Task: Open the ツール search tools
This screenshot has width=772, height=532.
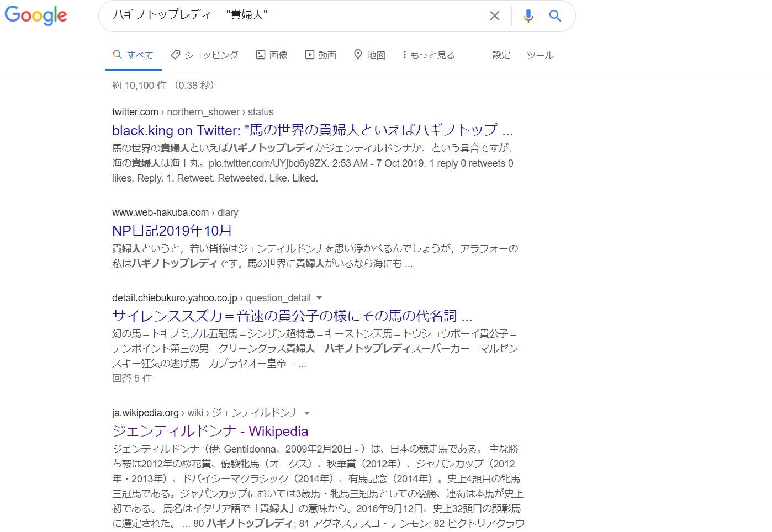Action: click(540, 55)
